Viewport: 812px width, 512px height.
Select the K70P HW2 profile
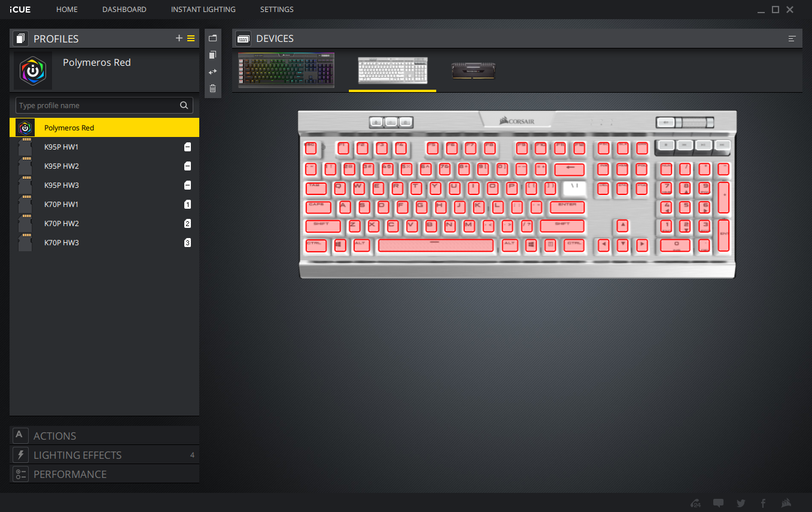tap(105, 224)
